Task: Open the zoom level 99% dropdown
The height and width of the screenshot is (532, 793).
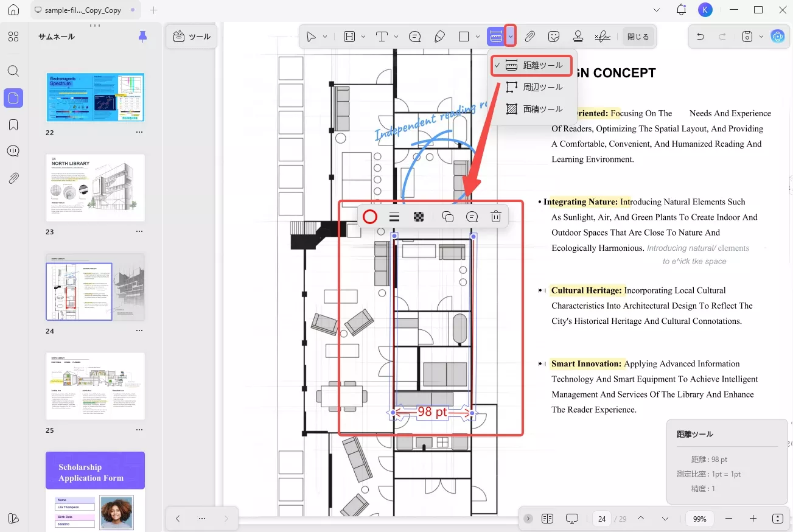Action: (699, 519)
